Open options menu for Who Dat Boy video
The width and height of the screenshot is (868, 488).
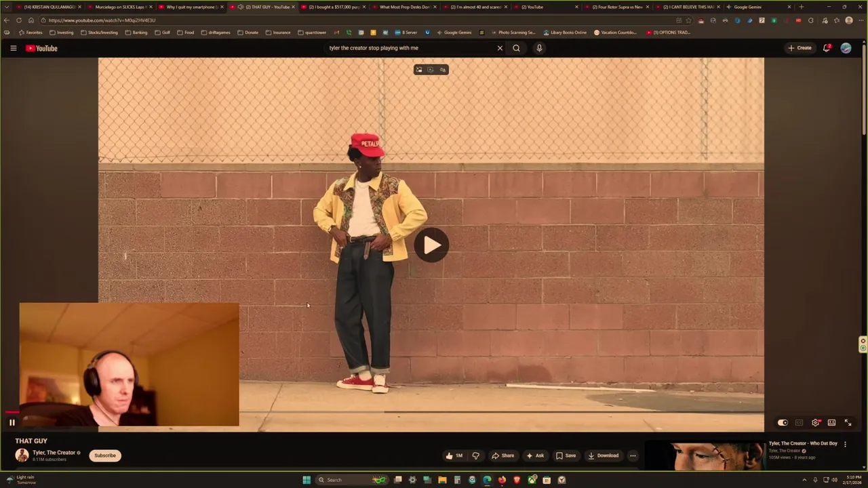(x=845, y=445)
